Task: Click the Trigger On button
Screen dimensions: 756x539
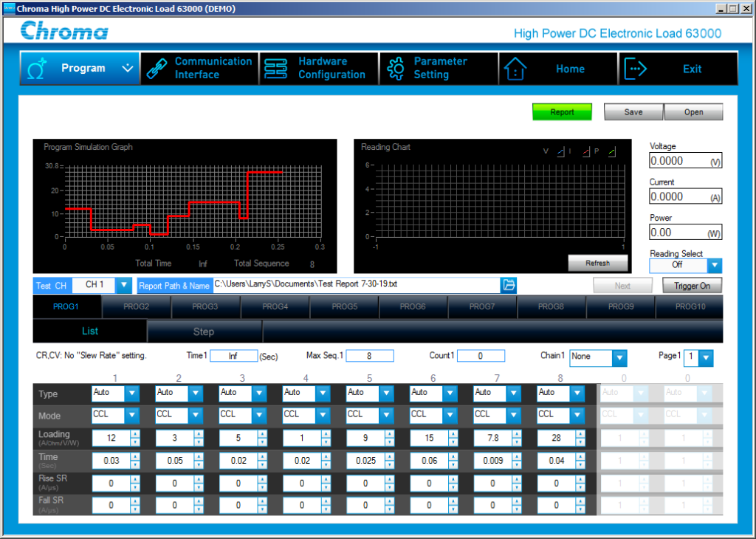Action: (691, 285)
